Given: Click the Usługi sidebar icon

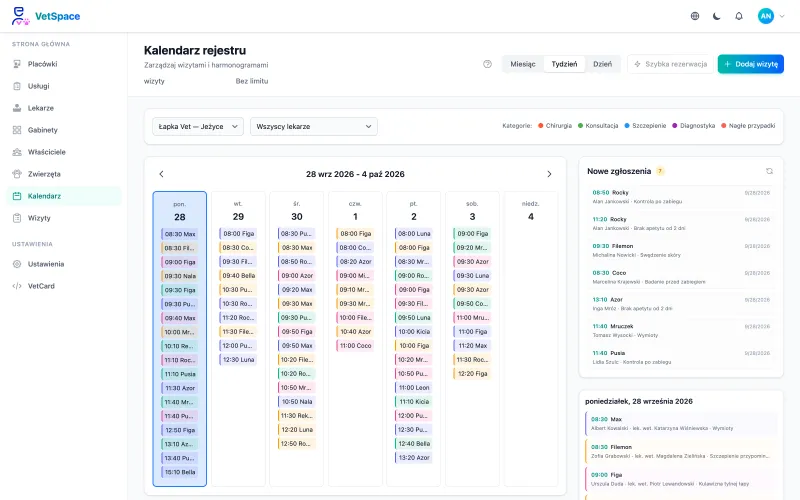Looking at the screenshot, I should [17, 86].
